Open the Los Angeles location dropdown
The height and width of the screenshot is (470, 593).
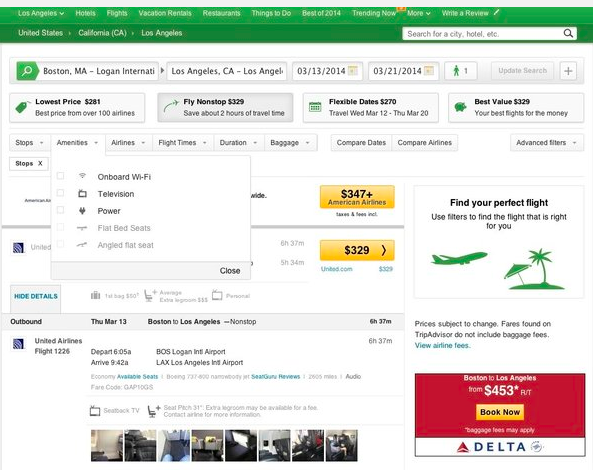click(41, 13)
